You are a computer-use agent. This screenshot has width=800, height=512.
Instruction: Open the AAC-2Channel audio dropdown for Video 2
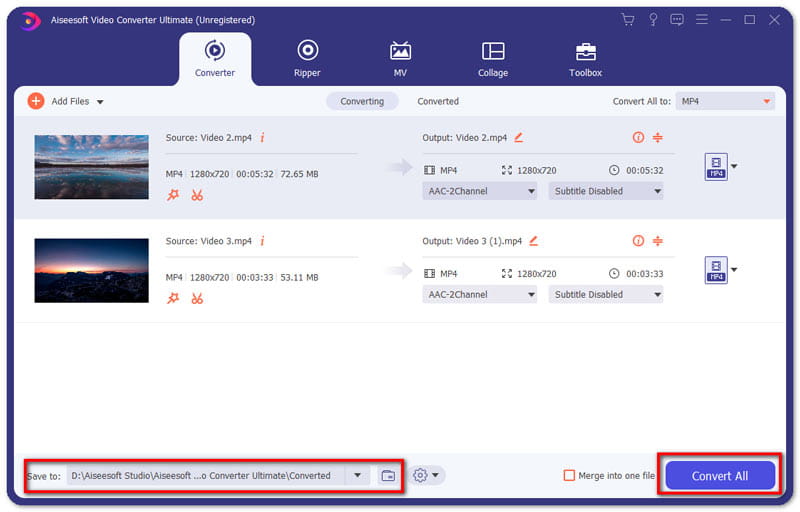(x=479, y=191)
